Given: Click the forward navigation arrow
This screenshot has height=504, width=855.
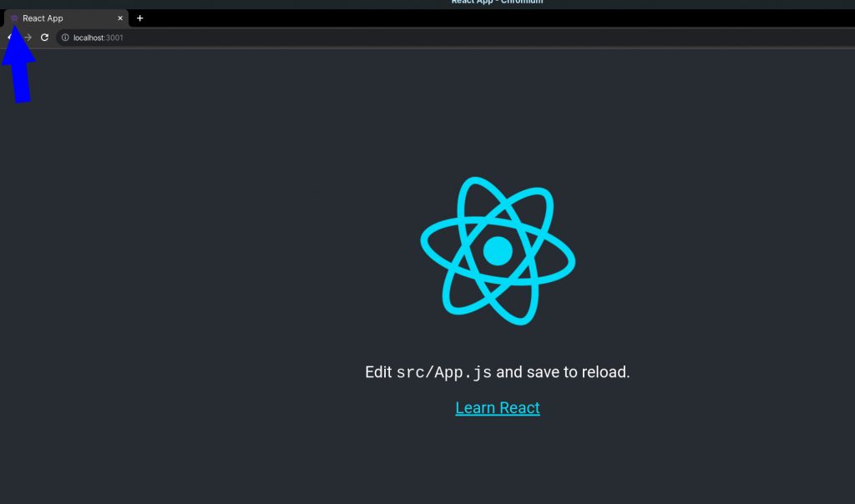Looking at the screenshot, I should coord(28,38).
